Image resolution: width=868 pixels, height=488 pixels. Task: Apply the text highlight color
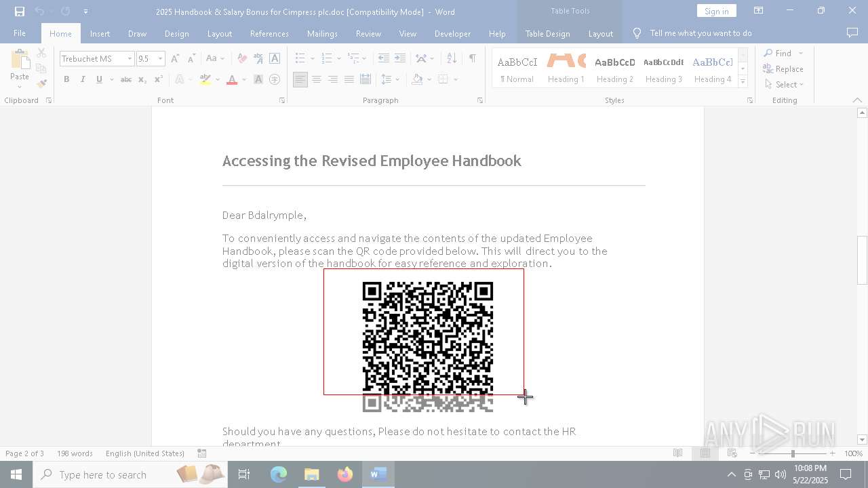click(205, 79)
